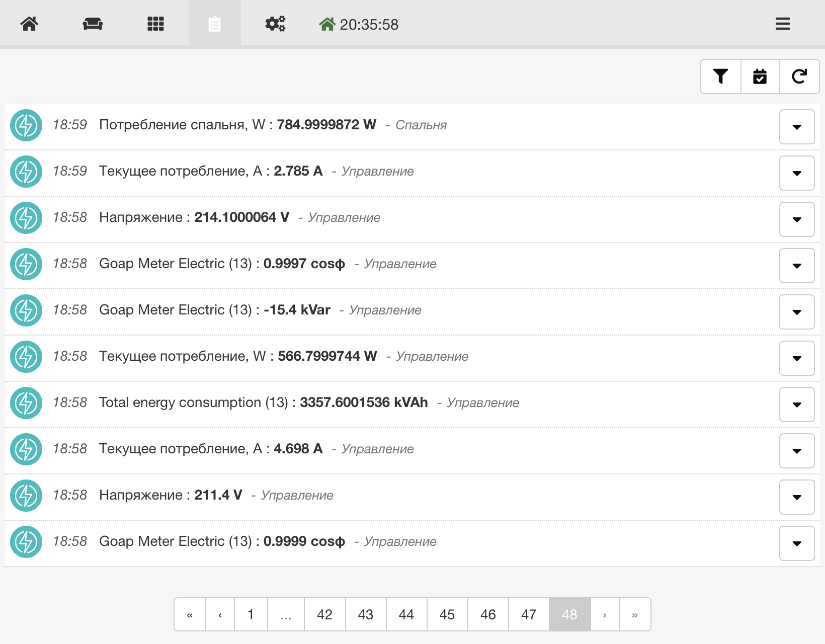This screenshot has height=644, width=825.
Task: Click lightning icon for Потребление спальня event
Action: pos(26,125)
